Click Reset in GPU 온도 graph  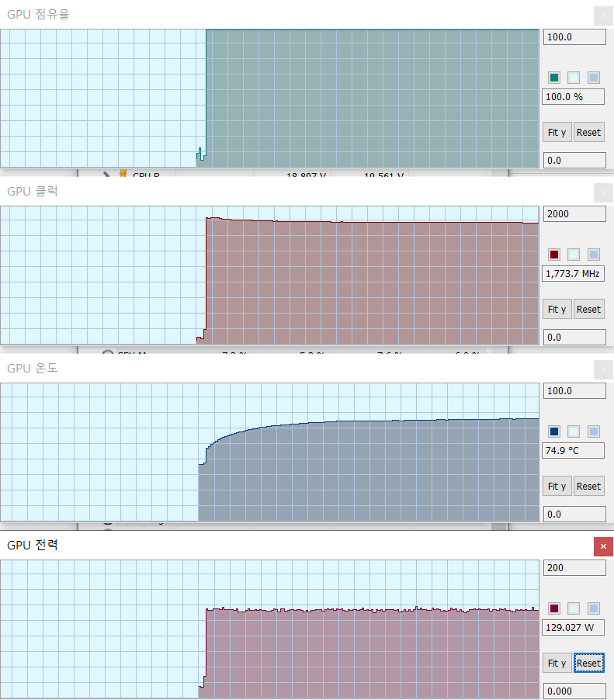click(x=588, y=486)
